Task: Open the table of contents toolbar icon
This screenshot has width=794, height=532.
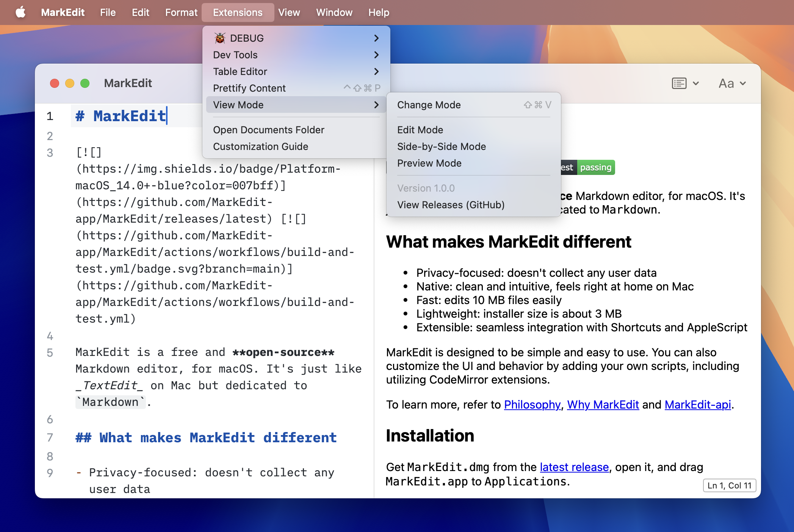Action: (x=679, y=83)
